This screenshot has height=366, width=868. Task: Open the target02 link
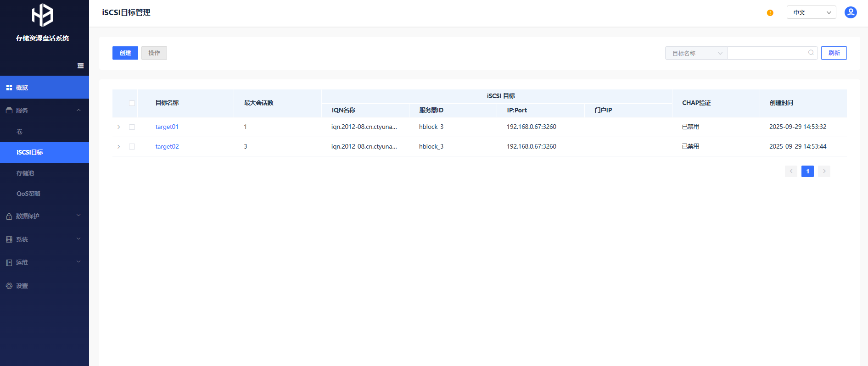coord(167,147)
